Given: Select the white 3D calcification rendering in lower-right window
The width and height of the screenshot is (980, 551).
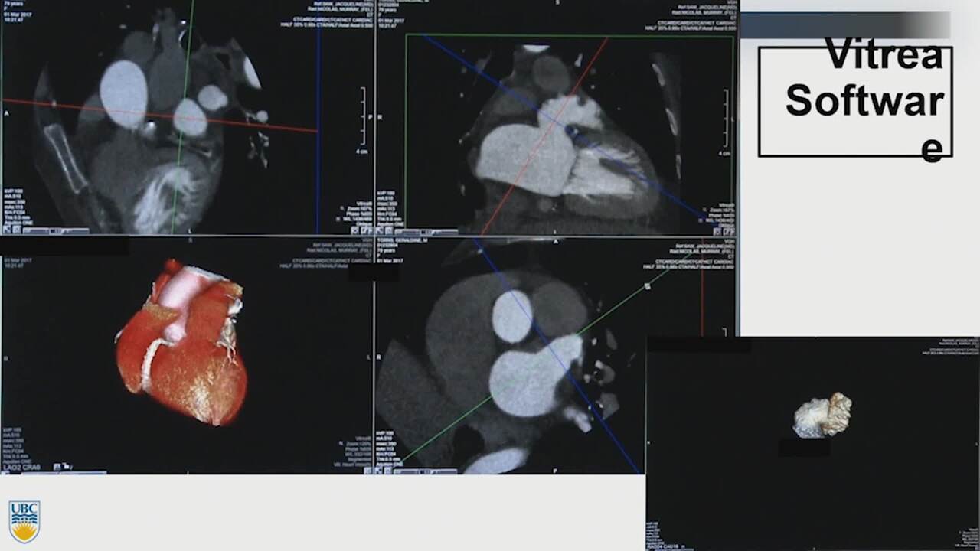Looking at the screenshot, I should [x=822, y=416].
